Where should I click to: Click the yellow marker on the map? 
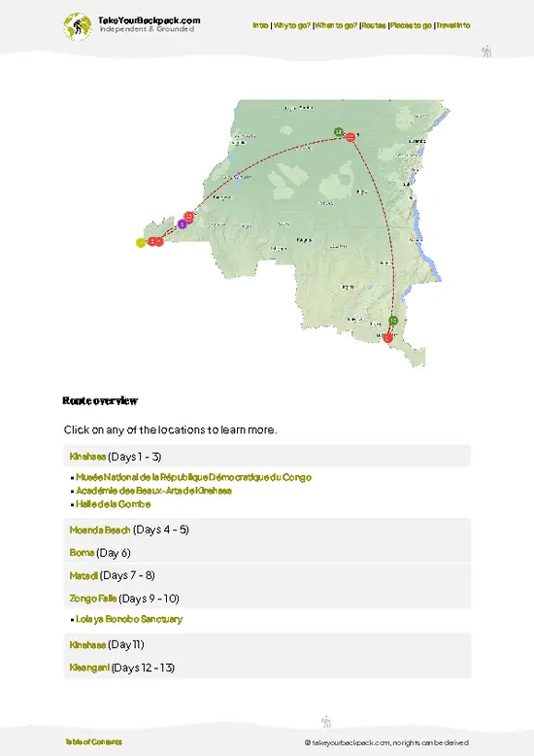pyautogui.click(x=141, y=243)
